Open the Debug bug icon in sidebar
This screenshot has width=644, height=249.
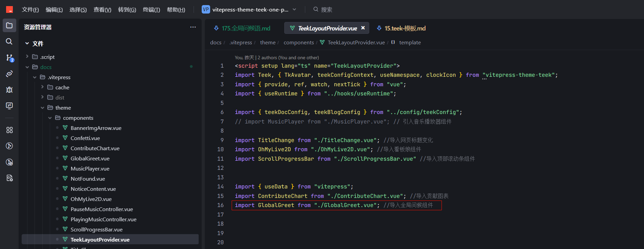pyautogui.click(x=9, y=90)
